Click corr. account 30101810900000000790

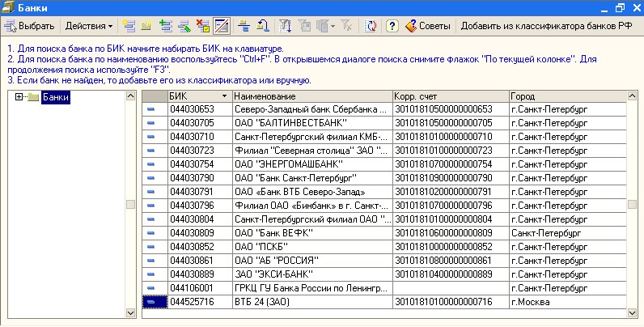click(x=451, y=178)
